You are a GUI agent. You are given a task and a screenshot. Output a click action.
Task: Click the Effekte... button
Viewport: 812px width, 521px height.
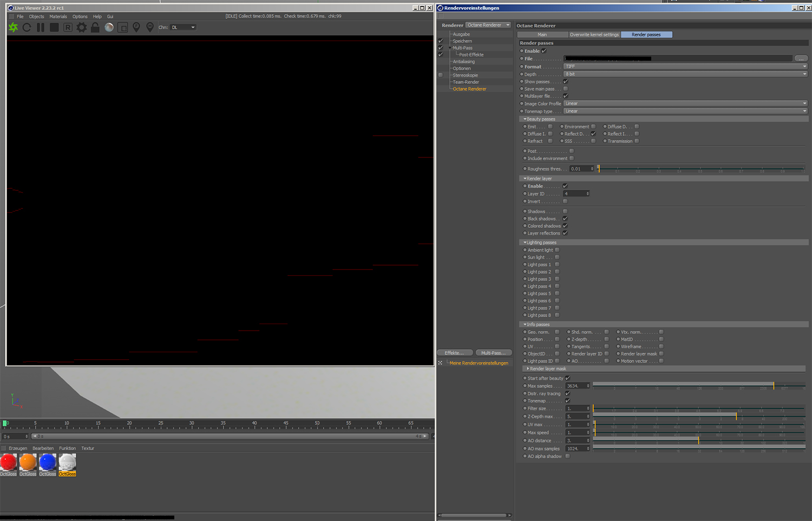point(455,353)
